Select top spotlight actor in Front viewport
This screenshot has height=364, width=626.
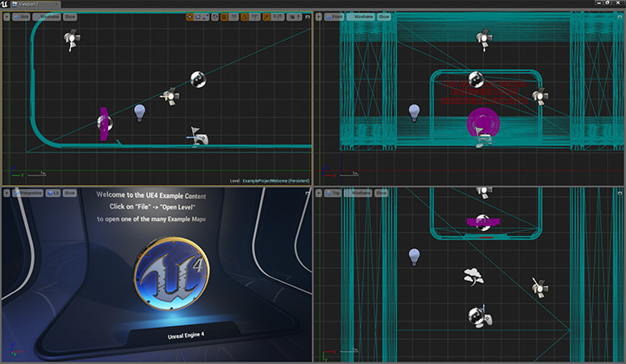pos(484,39)
